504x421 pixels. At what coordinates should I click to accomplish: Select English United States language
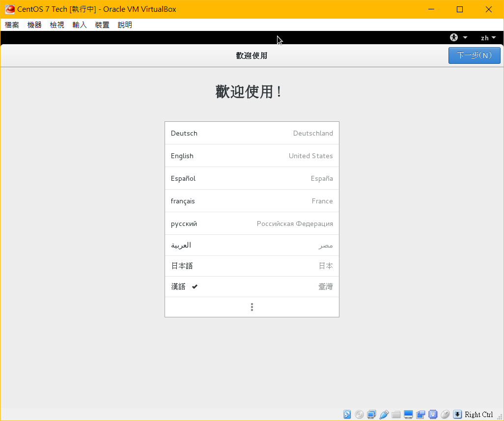pyautogui.click(x=252, y=156)
